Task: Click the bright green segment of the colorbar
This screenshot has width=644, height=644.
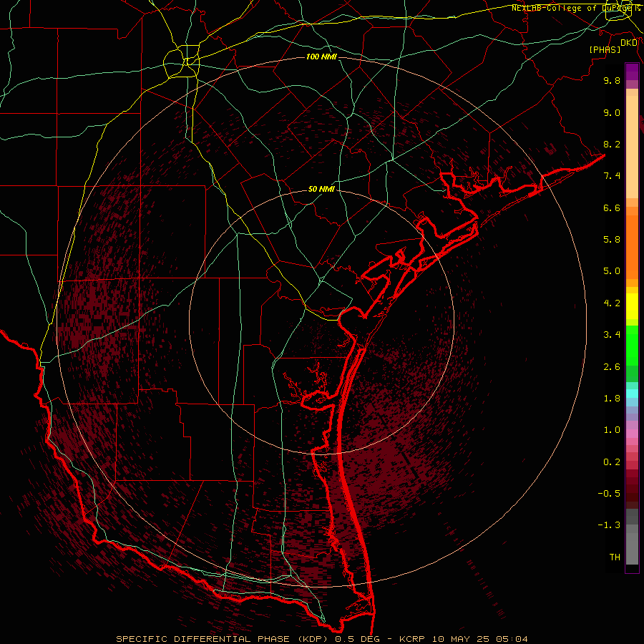Action: [x=632, y=346]
